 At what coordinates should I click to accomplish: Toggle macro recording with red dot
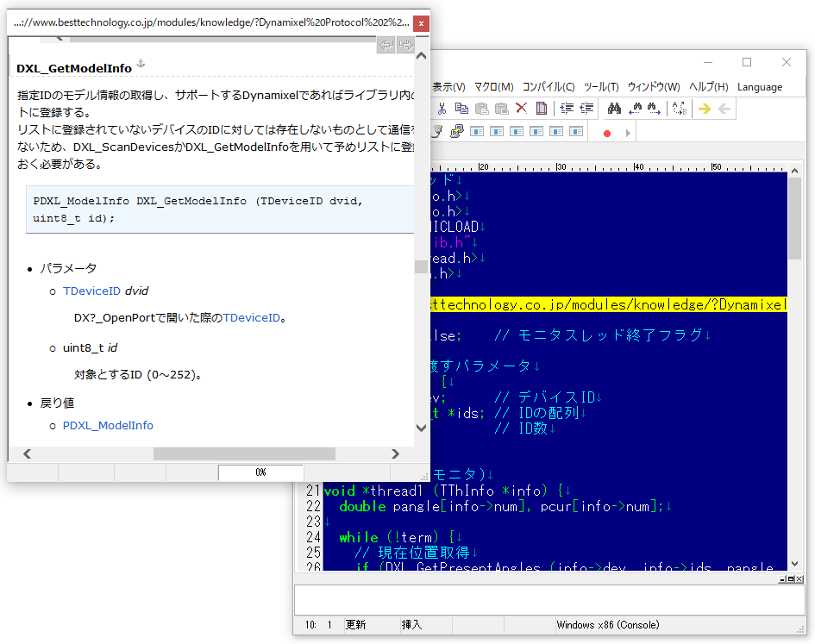607,133
